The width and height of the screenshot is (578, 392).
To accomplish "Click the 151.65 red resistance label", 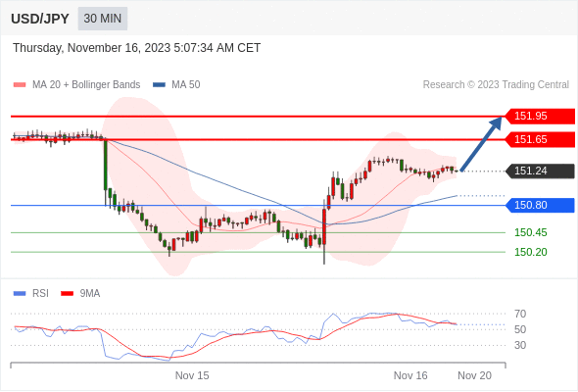I will 540,140.
